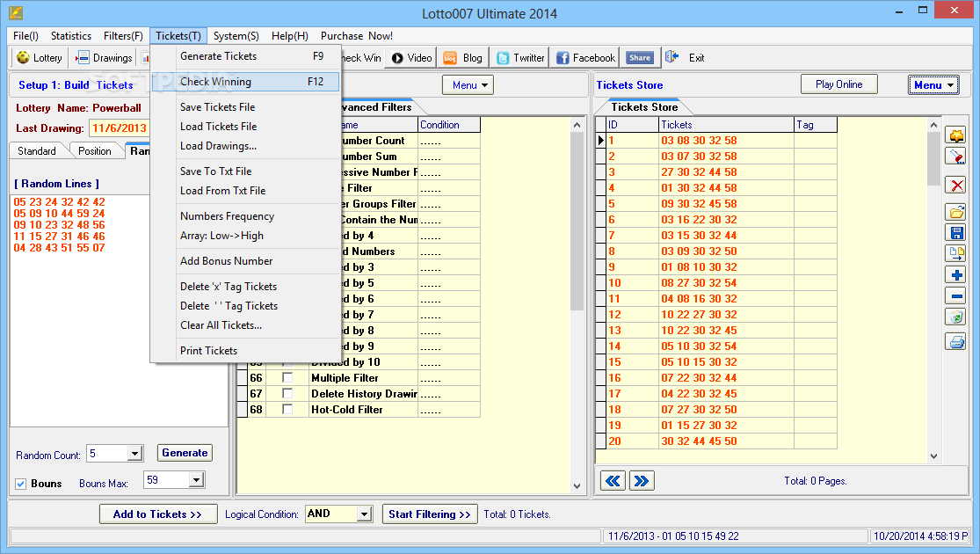Click the blue minus remove icon
Viewport: 980px width, 554px height.
tap(955, 295)
